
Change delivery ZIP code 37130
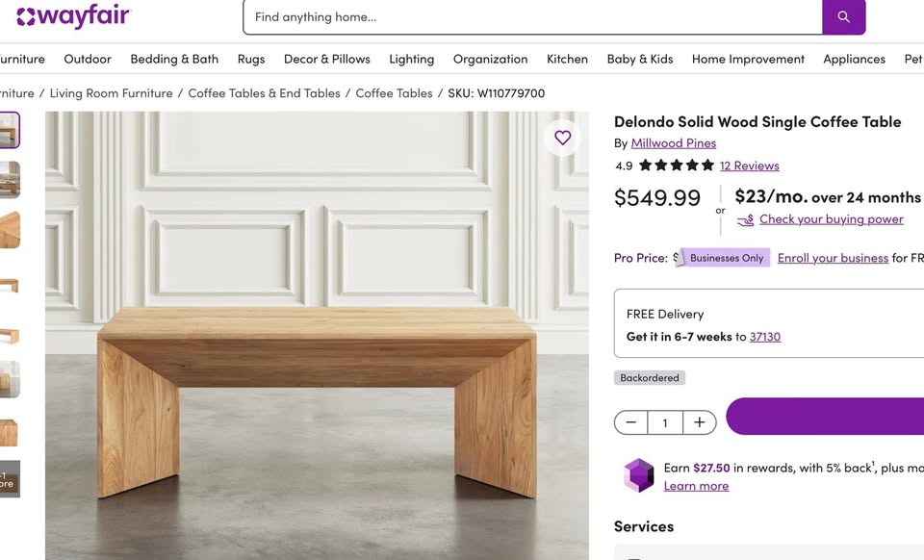[765, 336]
